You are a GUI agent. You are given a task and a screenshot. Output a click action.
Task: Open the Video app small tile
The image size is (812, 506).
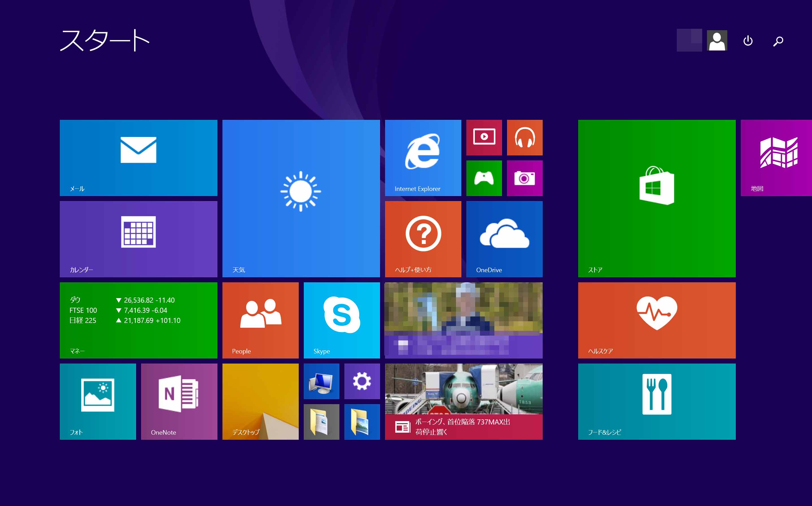484,138
